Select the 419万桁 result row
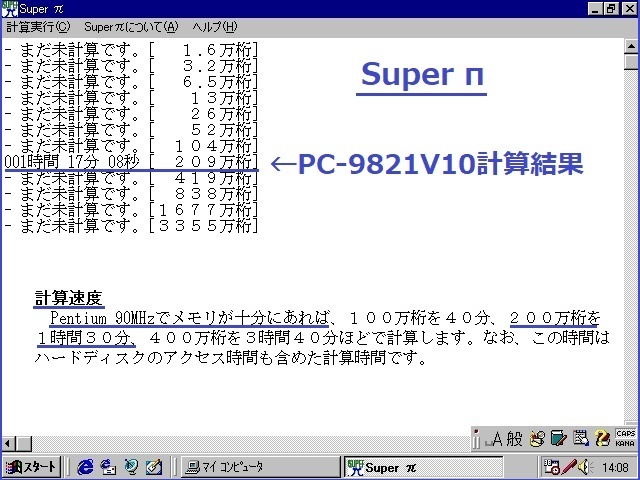The image size is (640, 480). [131, 178]
